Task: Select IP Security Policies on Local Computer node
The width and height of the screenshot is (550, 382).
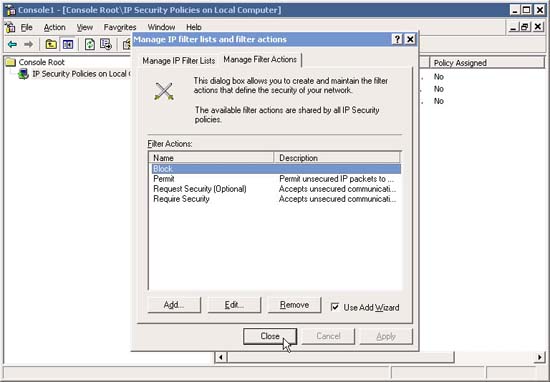Action: click(81, 74)
